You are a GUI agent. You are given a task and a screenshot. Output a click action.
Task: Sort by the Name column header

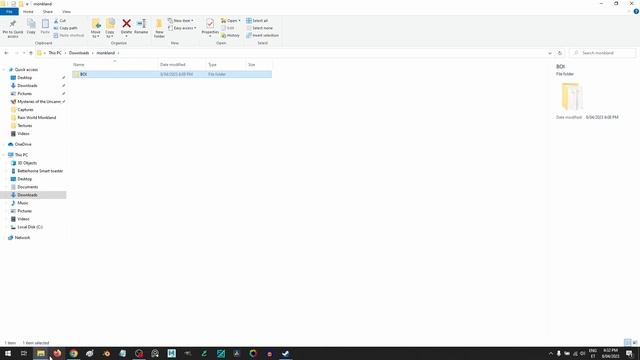click(115, 64)
